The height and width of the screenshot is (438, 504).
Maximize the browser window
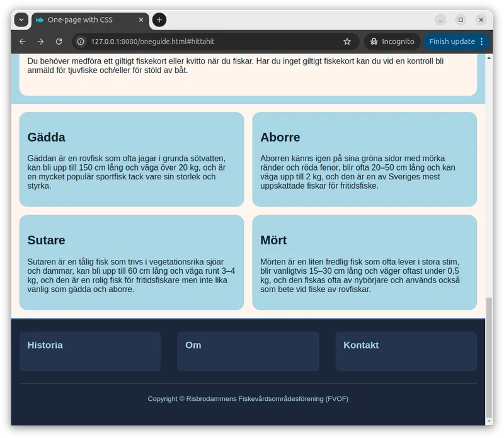[461, 20]
